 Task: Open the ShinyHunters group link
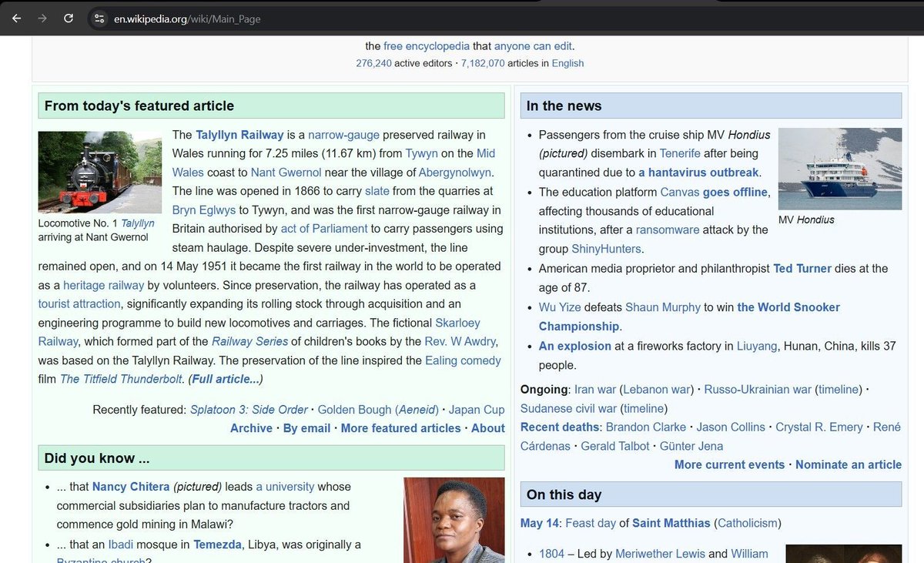606,249
